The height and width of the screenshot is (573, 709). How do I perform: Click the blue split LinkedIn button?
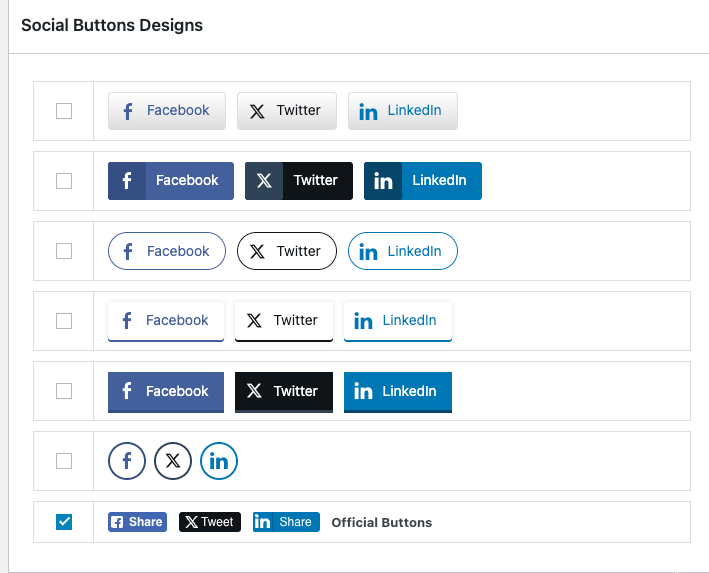click(x=423, y=181)
